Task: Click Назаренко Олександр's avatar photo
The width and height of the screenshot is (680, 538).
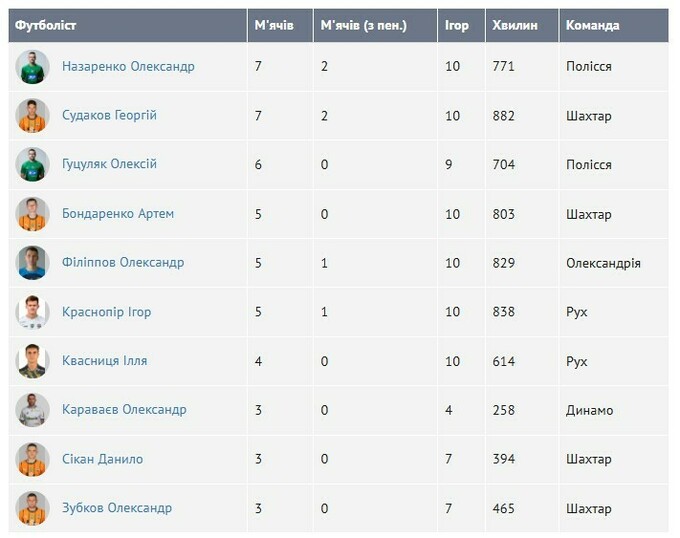Action: coord(32,66)
